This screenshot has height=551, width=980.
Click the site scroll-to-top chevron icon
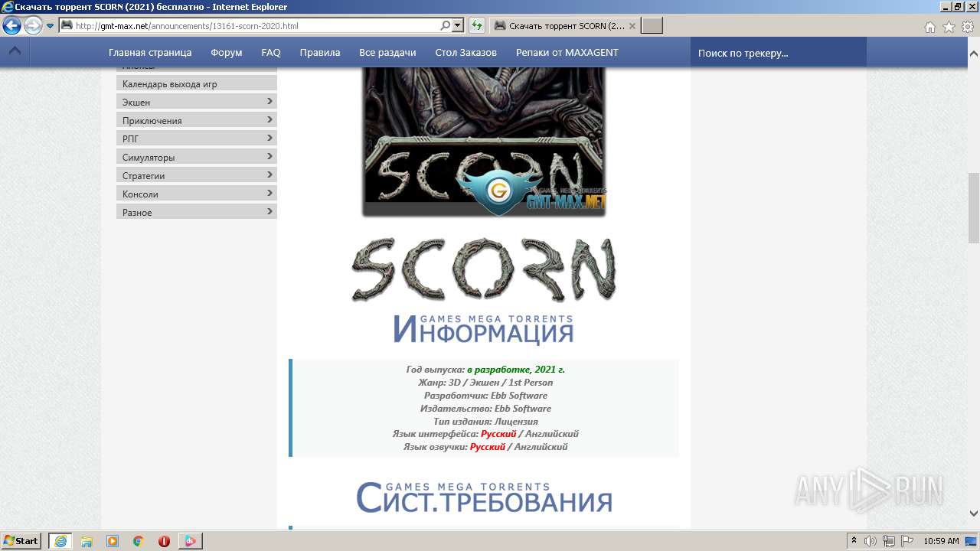click(x=15, y=52)
